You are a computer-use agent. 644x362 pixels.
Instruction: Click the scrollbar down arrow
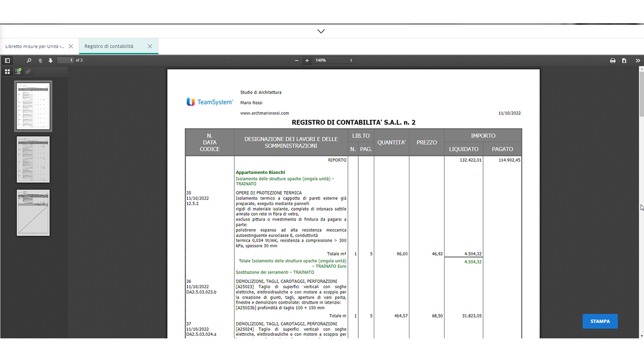641,335
